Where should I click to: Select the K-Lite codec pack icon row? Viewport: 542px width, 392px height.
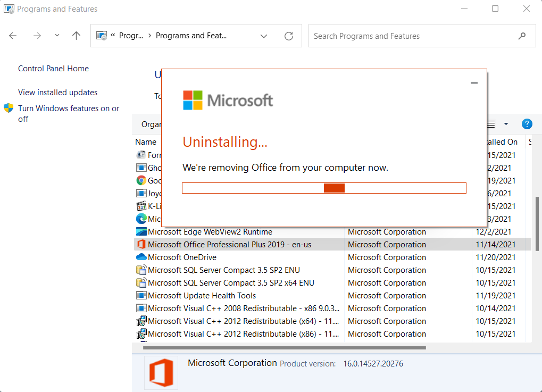pyautogui.click(x=141, y=206)
